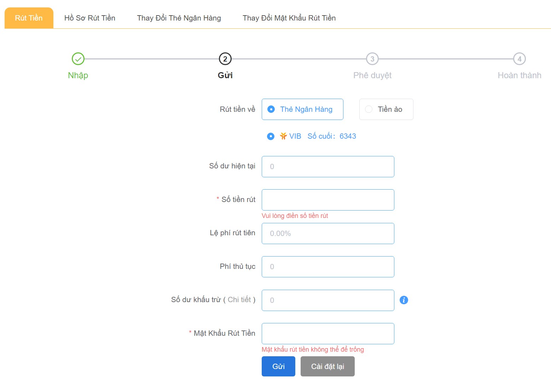Click the 'Vui lòng điền số tiền rút' error
This screenshot has height=392, width=551.
[295, 216]
